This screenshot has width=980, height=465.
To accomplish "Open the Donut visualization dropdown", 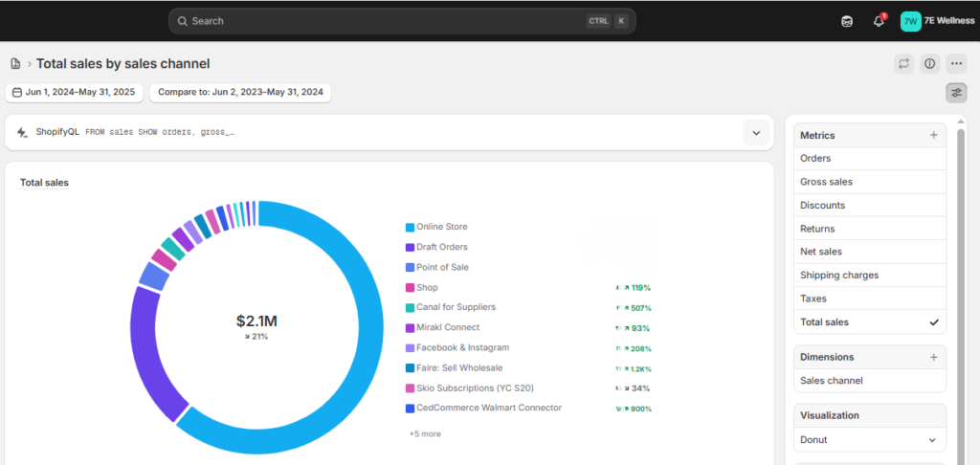I will (x=869, y=440).
